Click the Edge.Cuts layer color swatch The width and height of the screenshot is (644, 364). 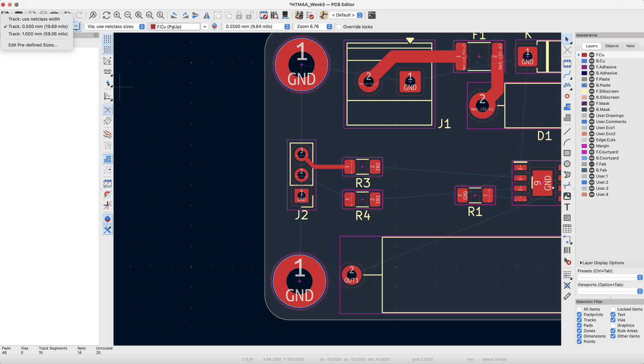(584, 140)
